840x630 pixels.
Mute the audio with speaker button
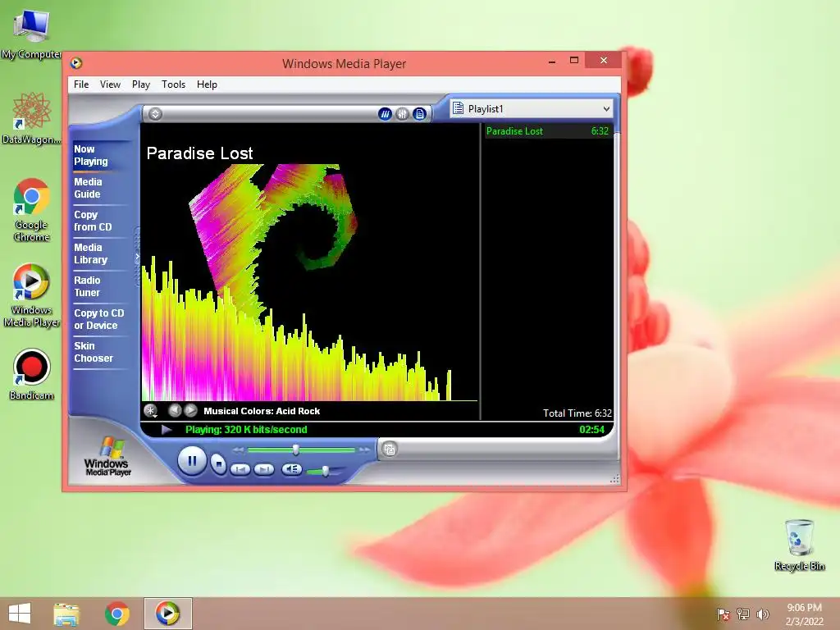[291, 469]
